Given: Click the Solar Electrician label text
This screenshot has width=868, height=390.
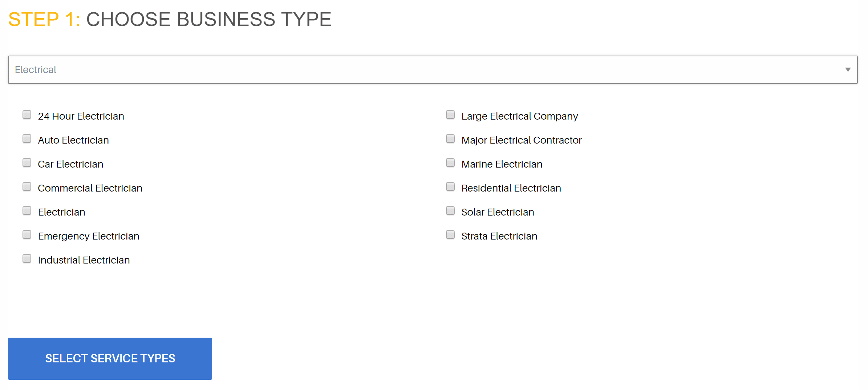Looking at the screenshot, I should 498,212.
